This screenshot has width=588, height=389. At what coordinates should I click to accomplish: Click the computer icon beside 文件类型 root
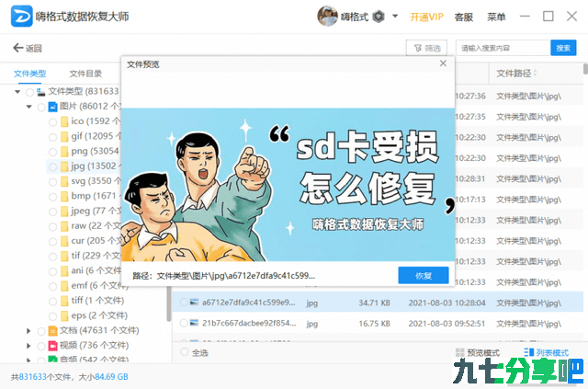coord(40,92)
